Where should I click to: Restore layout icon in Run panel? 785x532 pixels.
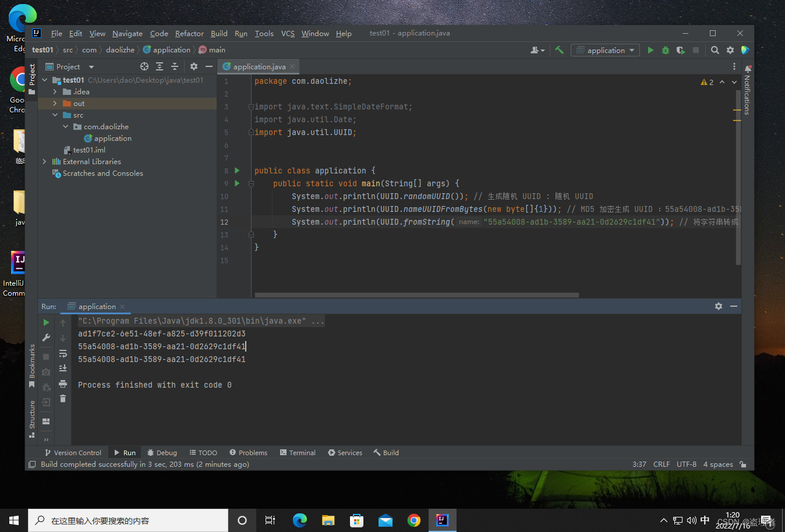coord(46,421)
